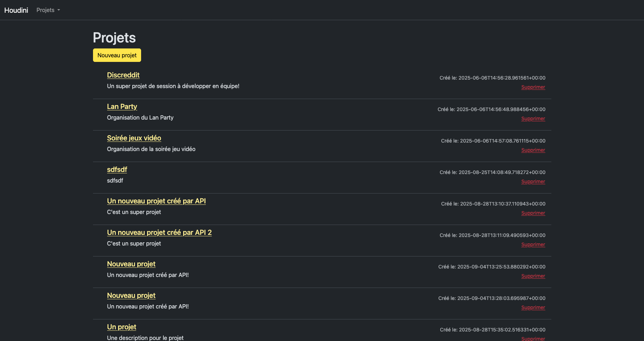This screenshot has width=644, height=341.
Task: Remove Soirée jeux vidéo with Supprimer
Action: coord(533,150)
